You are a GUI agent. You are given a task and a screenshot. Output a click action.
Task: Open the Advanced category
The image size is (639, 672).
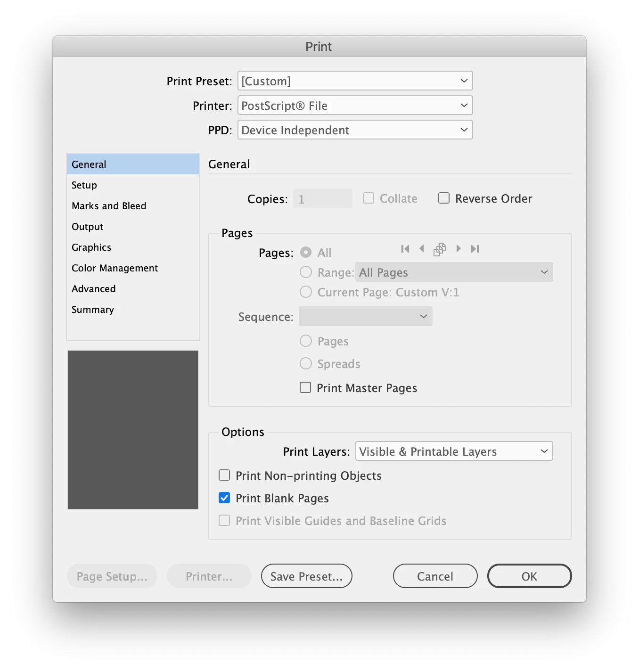(x=133, y=288)
